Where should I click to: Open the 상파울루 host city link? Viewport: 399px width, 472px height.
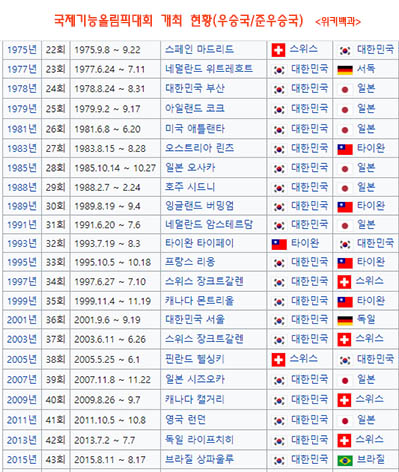[215, 460]
